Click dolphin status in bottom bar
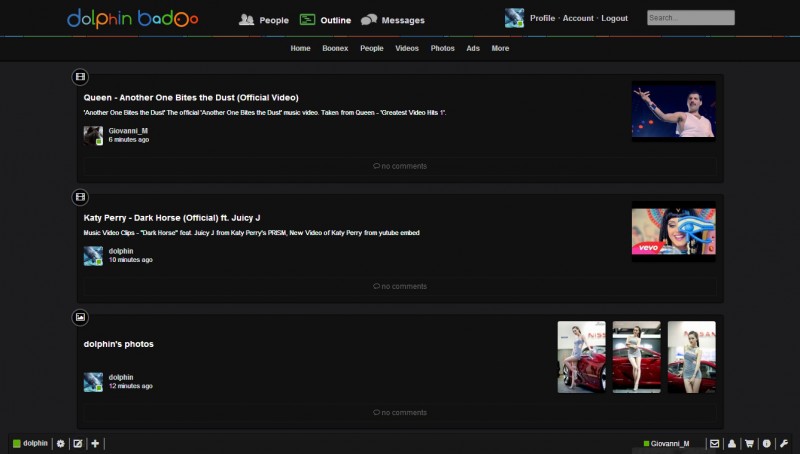800x454 pixels. (x=30, y=443)
